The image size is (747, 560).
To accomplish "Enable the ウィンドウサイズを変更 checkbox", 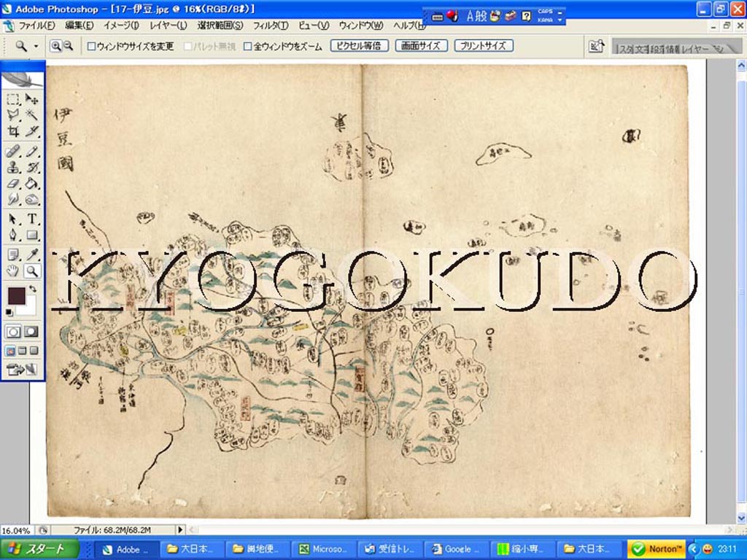I will tap(91, 47).
